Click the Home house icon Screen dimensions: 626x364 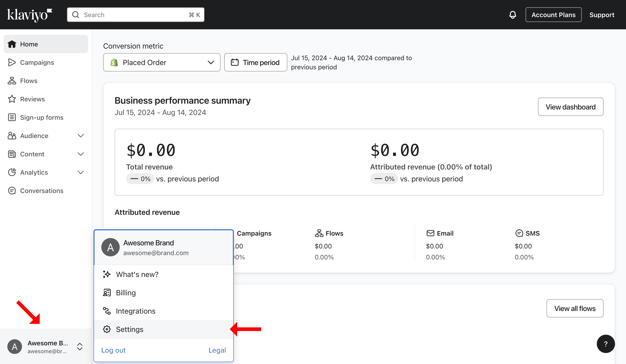12,44
